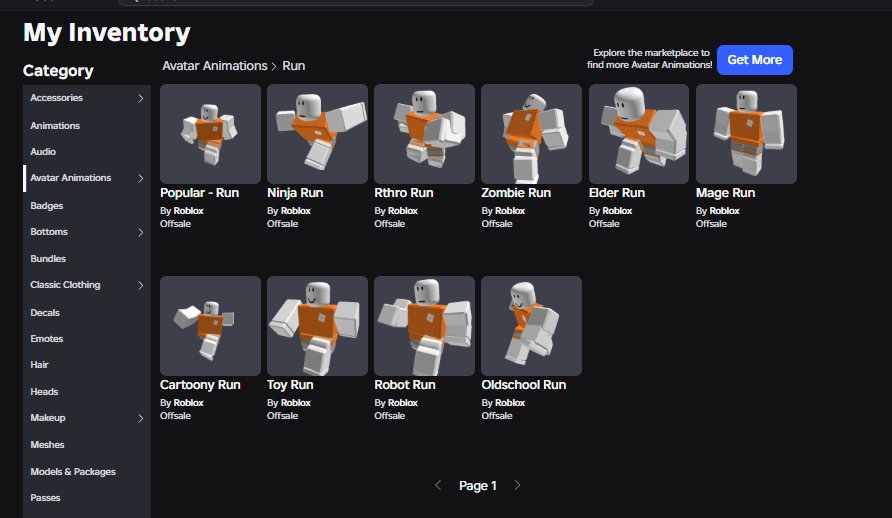Open the Popular - Run animation thumbnail
This screenshot has width=892, height=518.
click(210, 134)
